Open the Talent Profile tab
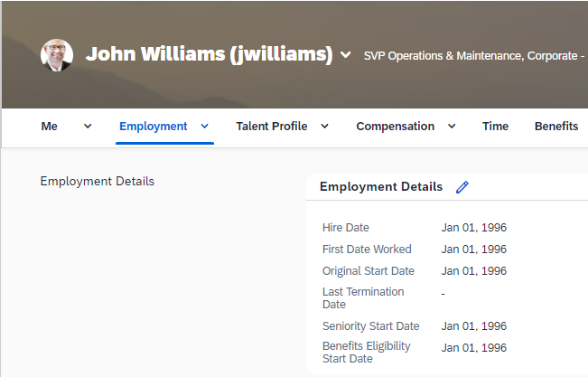Image resolution: width=588 pixels, height=377 pixels. (x=272, y=127)
